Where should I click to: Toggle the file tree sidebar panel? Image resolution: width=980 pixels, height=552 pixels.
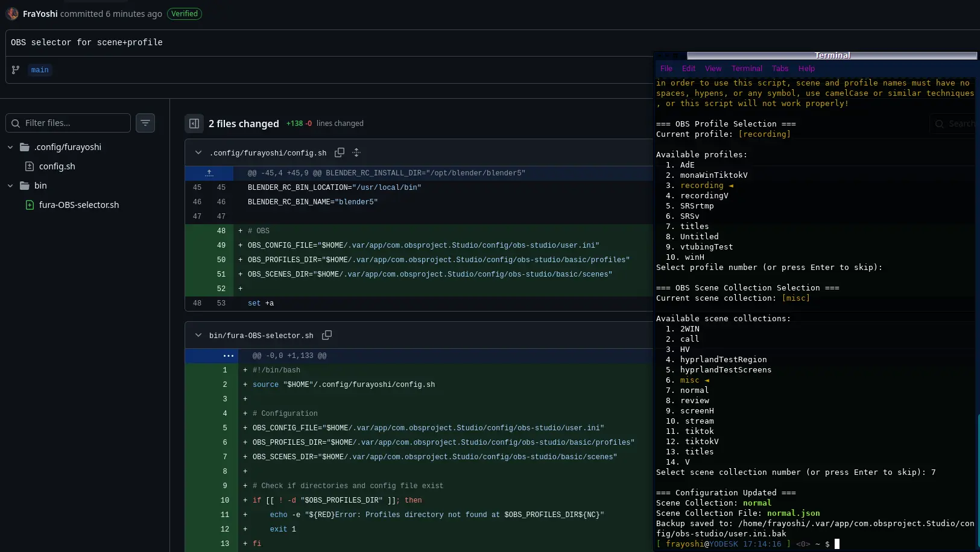point(194,124)
